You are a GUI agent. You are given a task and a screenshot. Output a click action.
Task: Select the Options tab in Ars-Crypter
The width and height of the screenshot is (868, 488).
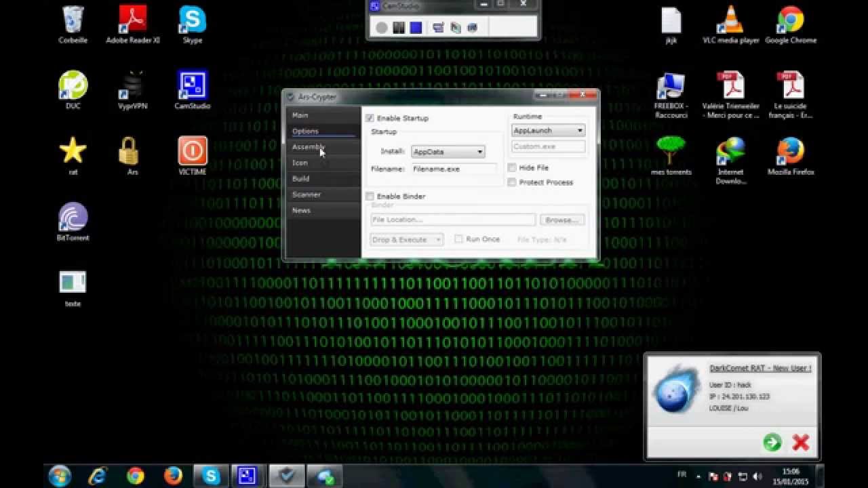tap(323, 131)
